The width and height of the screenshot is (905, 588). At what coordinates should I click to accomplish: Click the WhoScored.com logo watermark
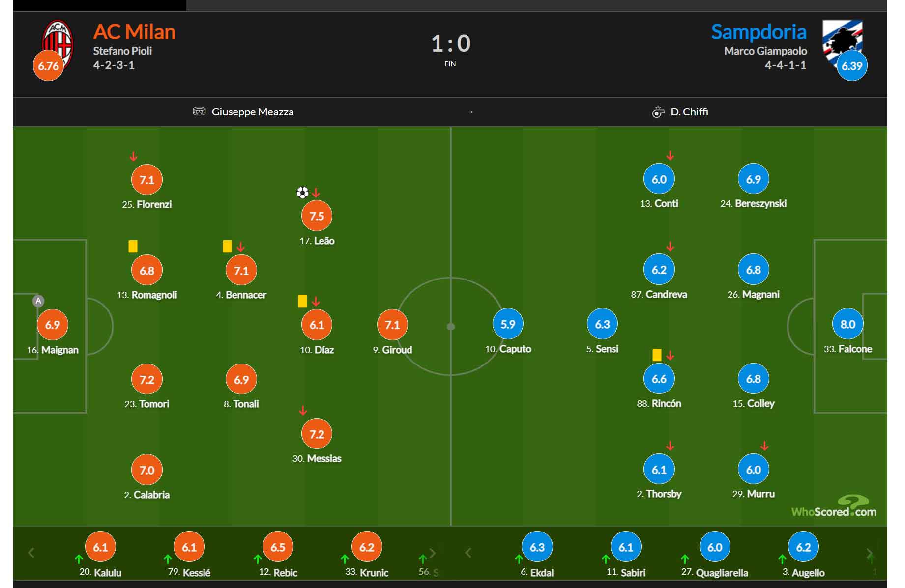834,506
